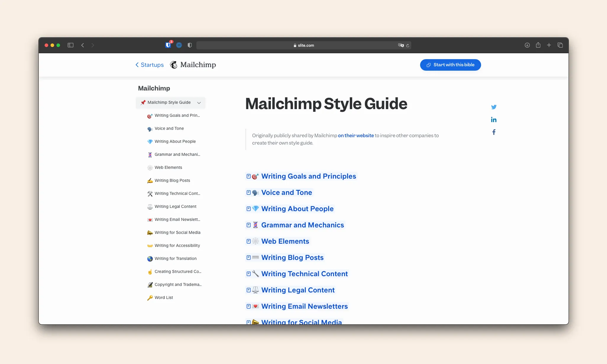Image resolution: width=607 pixels, height=364 pixels.
Task: Open Web Elements main link
Action: pyautogui.click(x=285, y=241)
